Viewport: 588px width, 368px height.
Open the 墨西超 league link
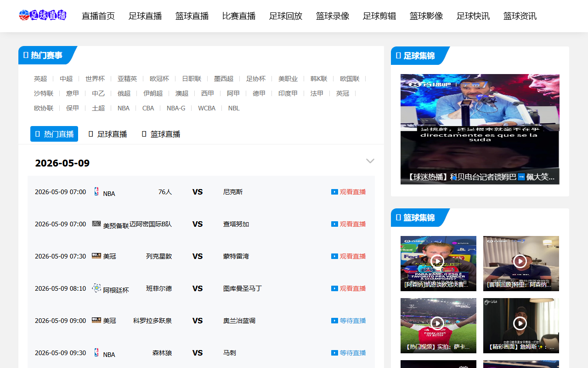pos(224,79)
